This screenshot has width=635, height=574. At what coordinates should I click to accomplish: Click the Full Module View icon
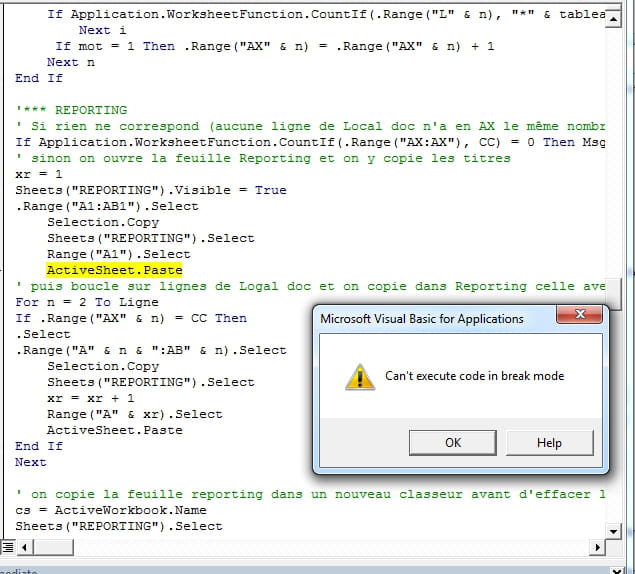pyautogui.click(x=8, y=547)
